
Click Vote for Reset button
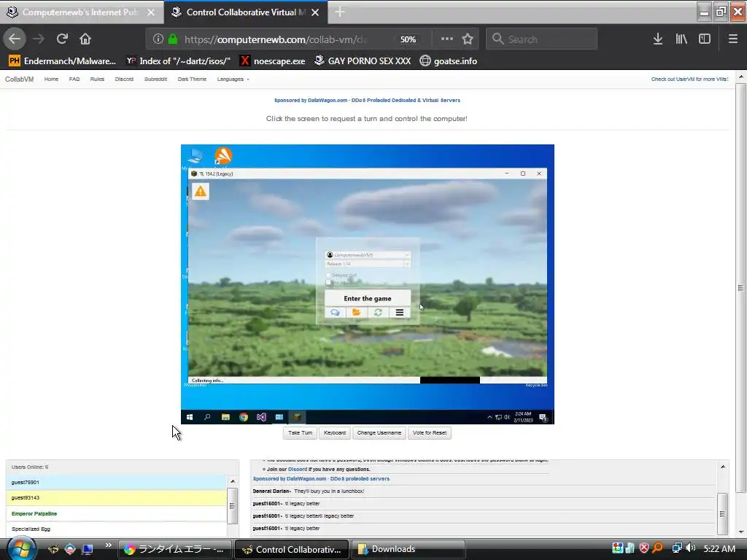click(430, 433)
